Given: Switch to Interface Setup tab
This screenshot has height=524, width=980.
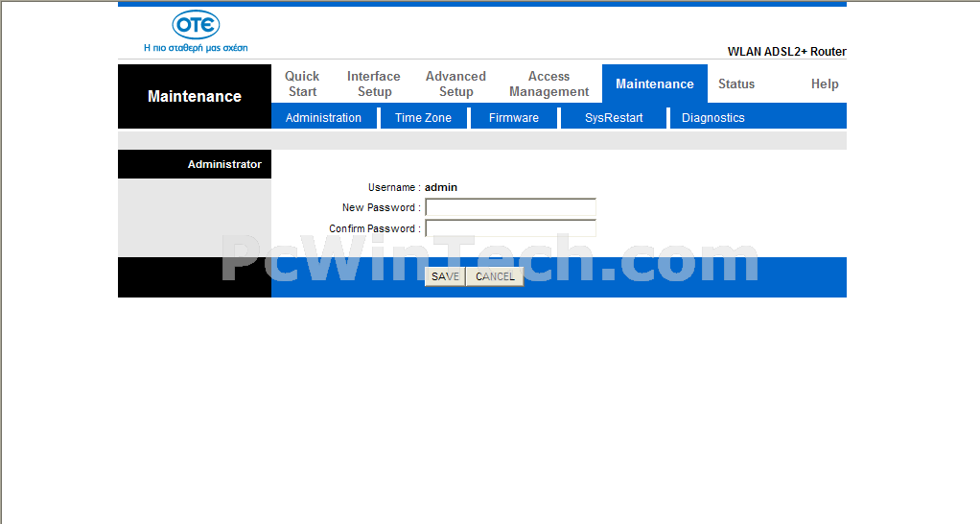Looking at the screenshot, I should point(374,83).
